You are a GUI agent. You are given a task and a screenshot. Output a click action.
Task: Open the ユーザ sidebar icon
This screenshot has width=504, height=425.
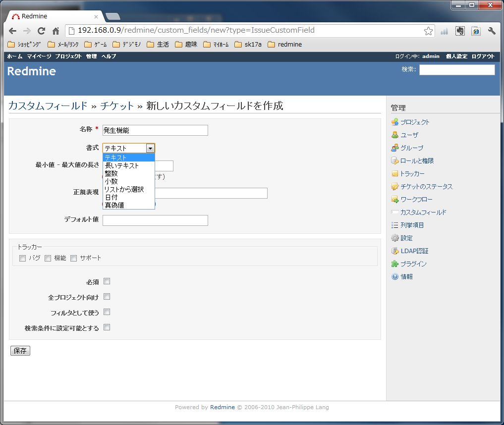[x=394, y=135]
